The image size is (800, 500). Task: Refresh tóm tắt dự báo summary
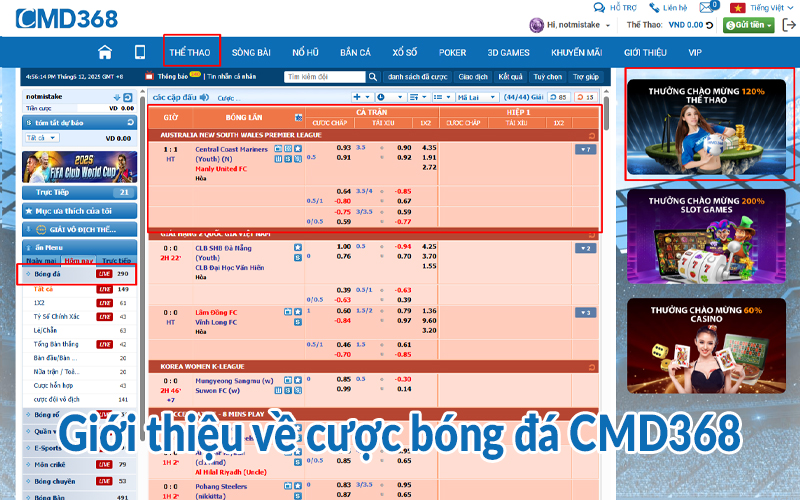pyautogui.click(x=131, y=122)
